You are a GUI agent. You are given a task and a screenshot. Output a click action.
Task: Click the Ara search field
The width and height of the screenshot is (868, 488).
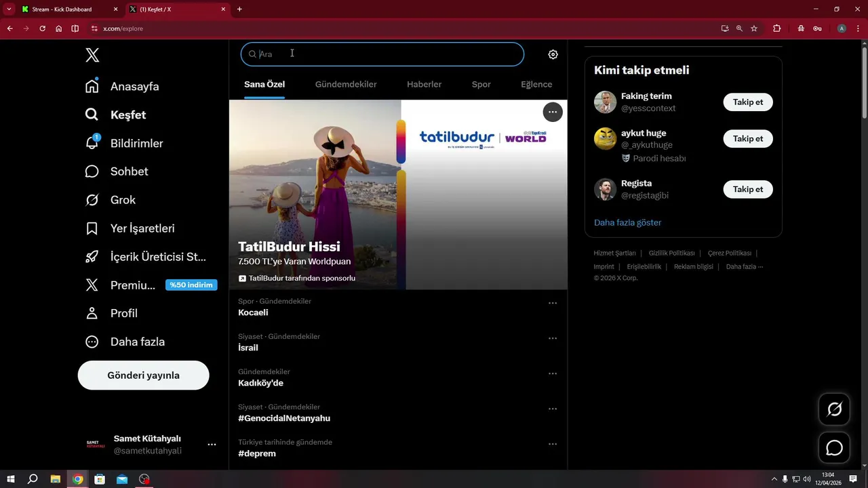coord(382,54)
